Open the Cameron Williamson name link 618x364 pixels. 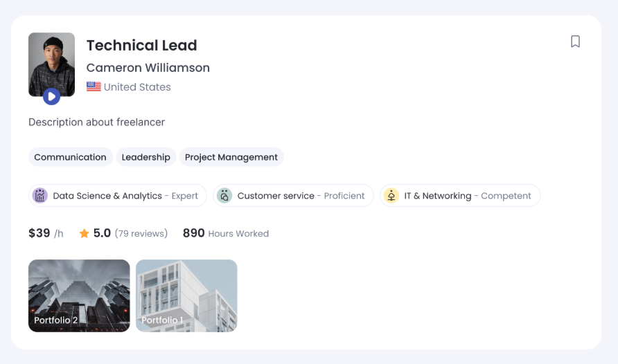[x=148, y=68]
